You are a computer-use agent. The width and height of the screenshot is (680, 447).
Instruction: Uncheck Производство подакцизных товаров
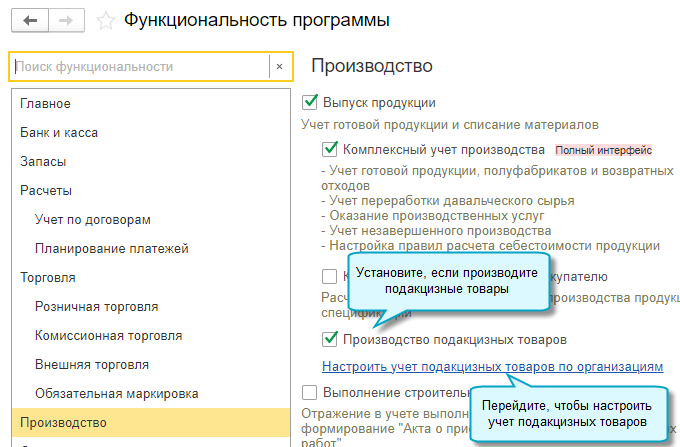[x=330, y=340]
